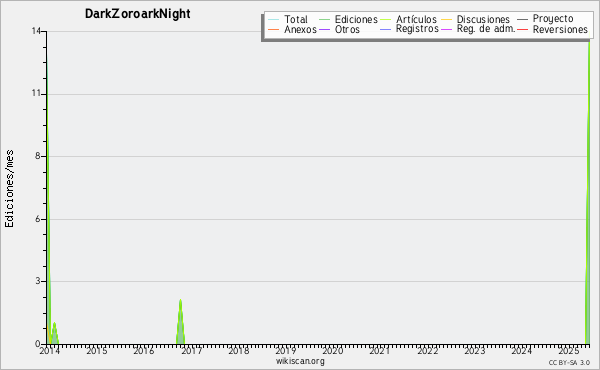Click the Ediciones/mes axis label
Screen dimensions: 600x370
(x=9, y=189)
